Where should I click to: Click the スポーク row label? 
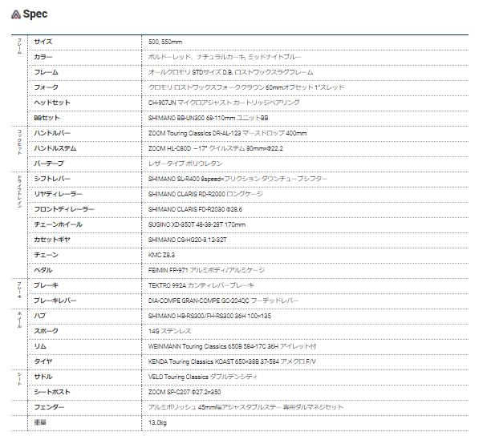tap(47, 331)
